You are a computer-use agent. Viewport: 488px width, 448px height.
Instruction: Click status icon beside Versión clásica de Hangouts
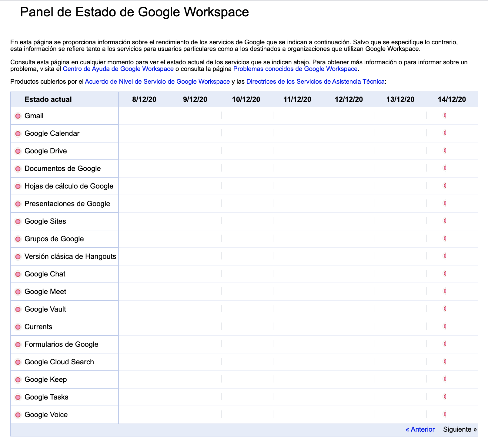[x=18, y=257]
